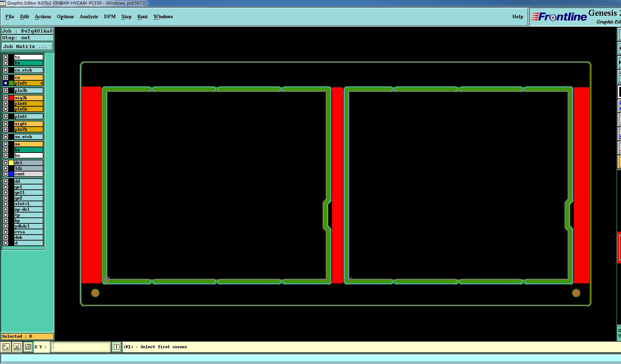Select the bp layer name
Screen dimensions: 621x364
pos(28,221)
